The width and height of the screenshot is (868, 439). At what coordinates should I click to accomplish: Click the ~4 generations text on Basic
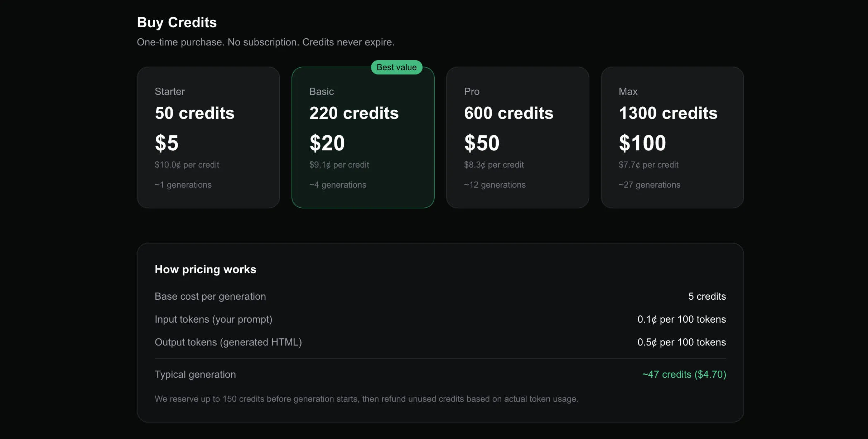(x=338, y=185)
